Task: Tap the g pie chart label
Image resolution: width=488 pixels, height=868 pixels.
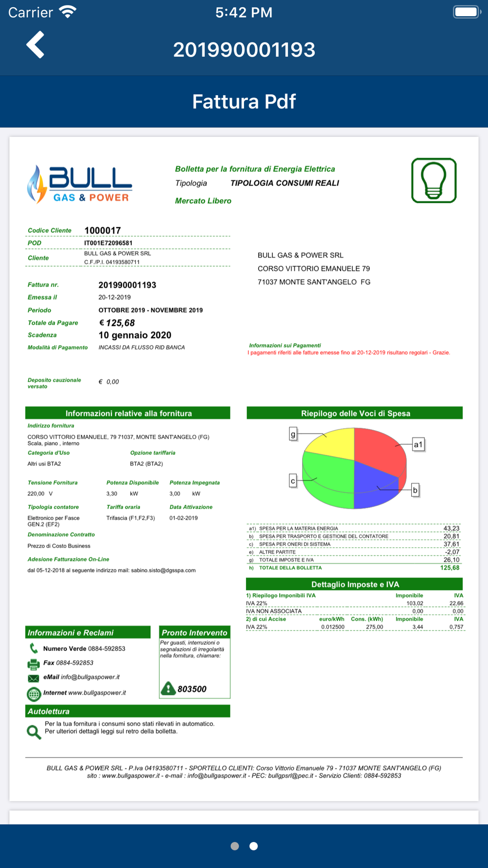Action: click(x=293, y=434)
